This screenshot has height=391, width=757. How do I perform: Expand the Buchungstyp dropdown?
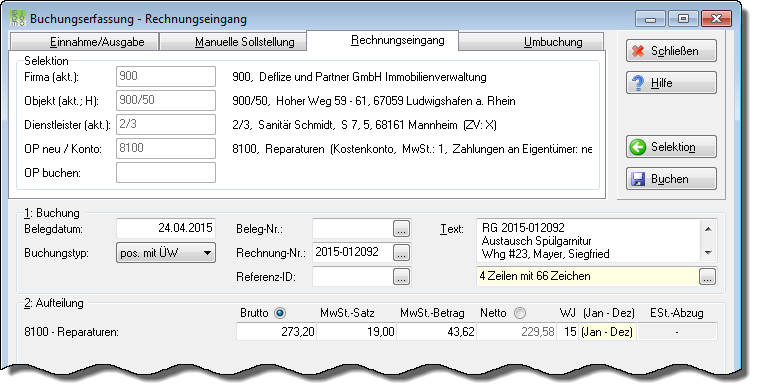166,253
